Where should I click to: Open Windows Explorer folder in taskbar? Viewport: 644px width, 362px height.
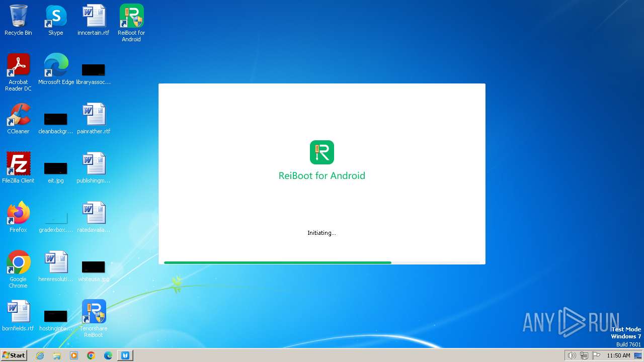coord(57,355)
